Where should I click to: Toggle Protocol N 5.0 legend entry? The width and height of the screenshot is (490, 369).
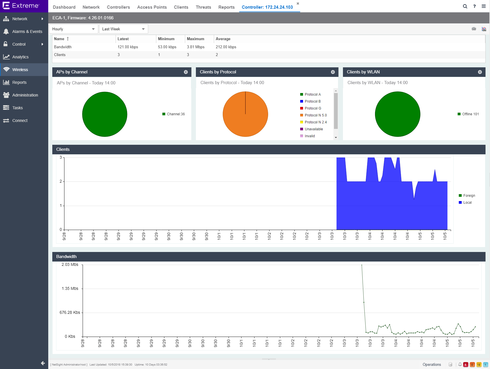313,115
